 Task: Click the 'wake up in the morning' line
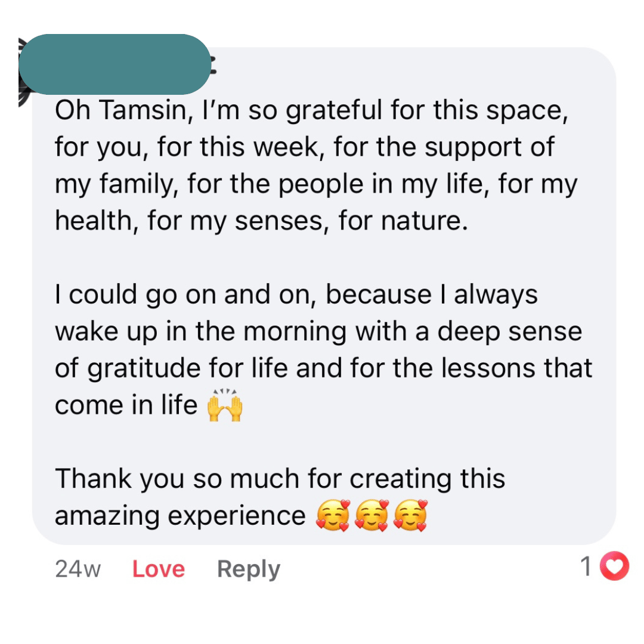coord(200,332)
